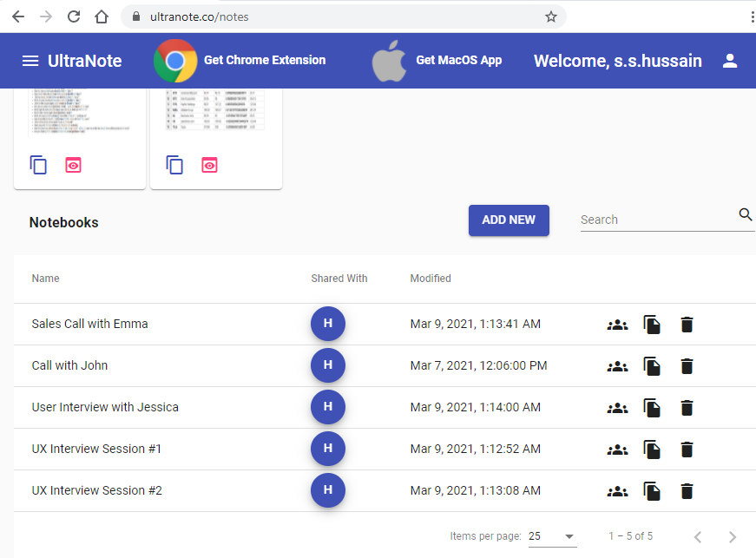The image size is (756, 558).
Task: Share User Interview with Jessica notebook
Action: [x=617, y=408]
